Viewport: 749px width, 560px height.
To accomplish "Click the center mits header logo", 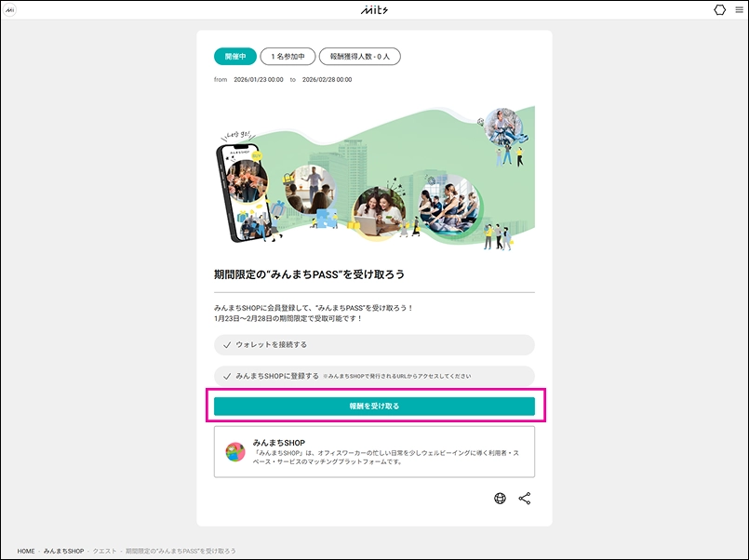I will coord(372,9).
